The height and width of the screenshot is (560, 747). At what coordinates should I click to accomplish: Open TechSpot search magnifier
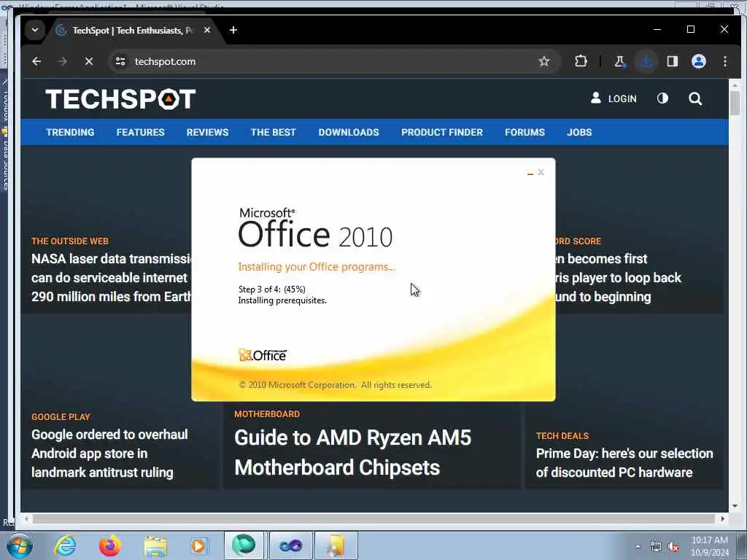coord(695,98)
